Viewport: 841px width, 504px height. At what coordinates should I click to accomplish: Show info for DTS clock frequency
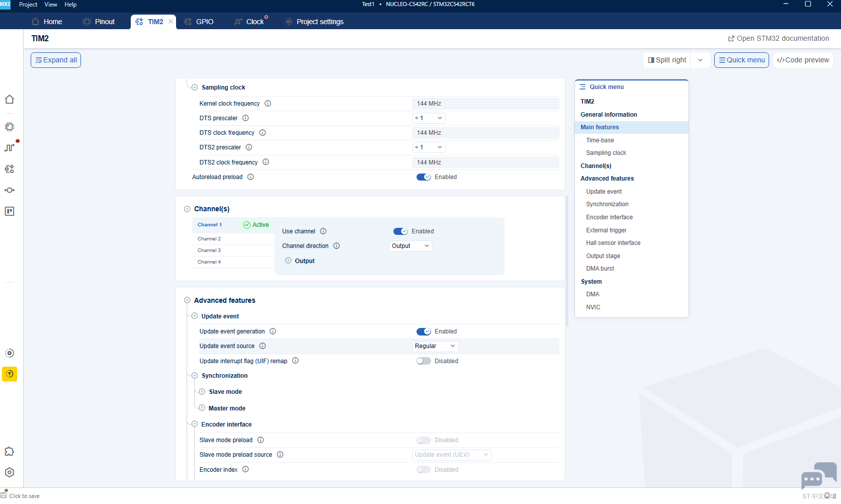(263, 133)
